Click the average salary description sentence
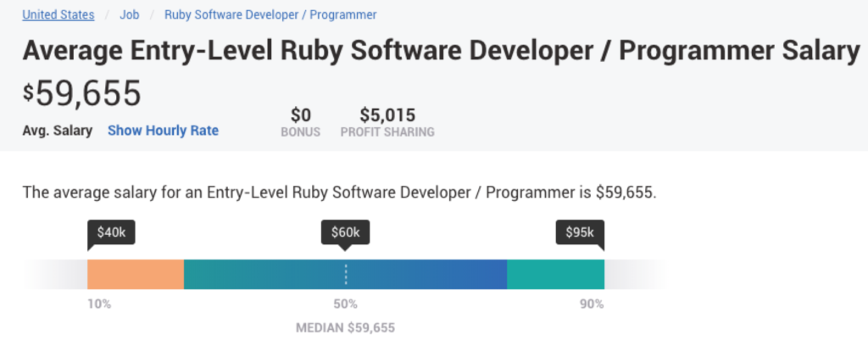Screen dimensions: 868x352 (x=339, y=193)
